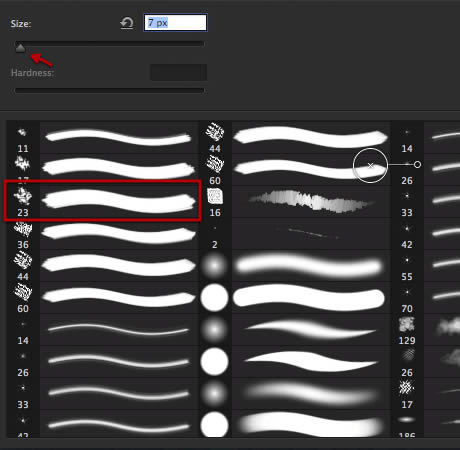Click the disabled Hardness value field

click(x=178, y=72)
